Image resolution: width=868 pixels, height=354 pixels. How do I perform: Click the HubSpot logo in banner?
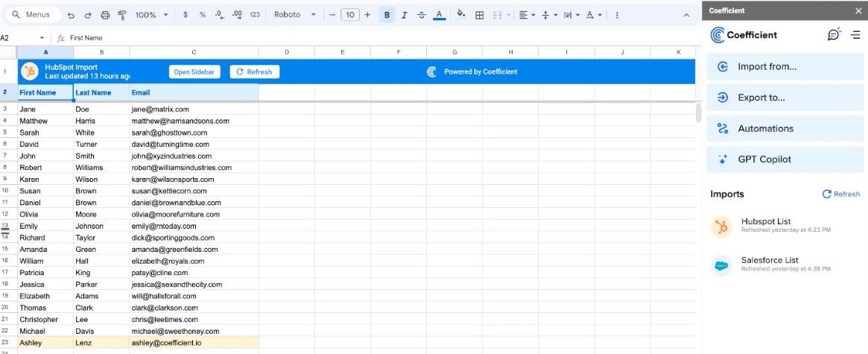pos(29,72)
